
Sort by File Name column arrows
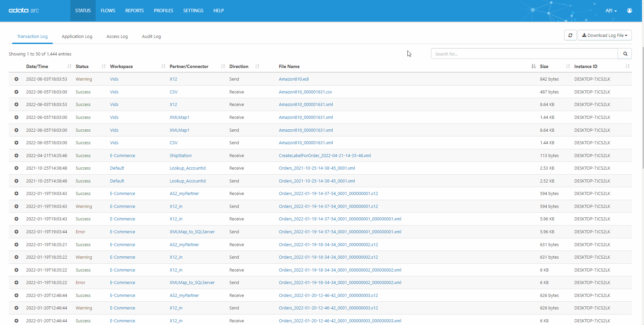coord(533,66)
